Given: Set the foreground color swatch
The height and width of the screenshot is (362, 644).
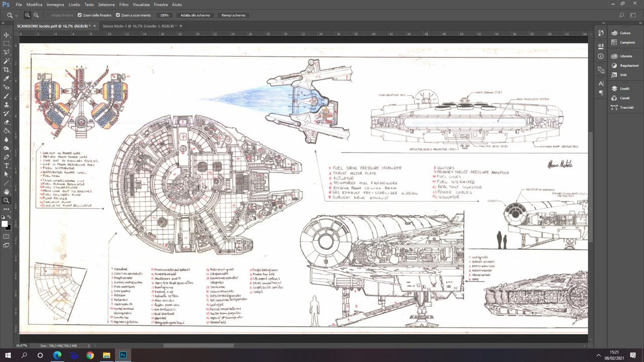Looking at the screenshot, I should click(x=5, y=224).
